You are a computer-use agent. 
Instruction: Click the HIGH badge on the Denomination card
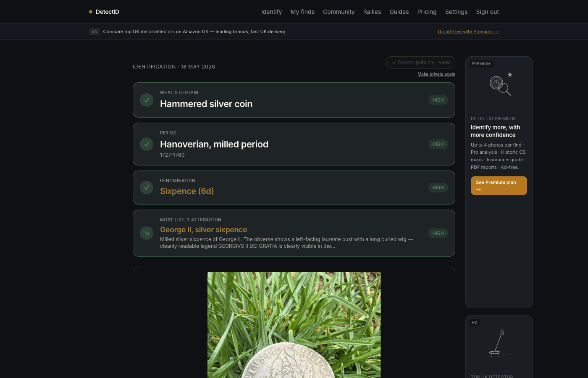pos(438,187)
